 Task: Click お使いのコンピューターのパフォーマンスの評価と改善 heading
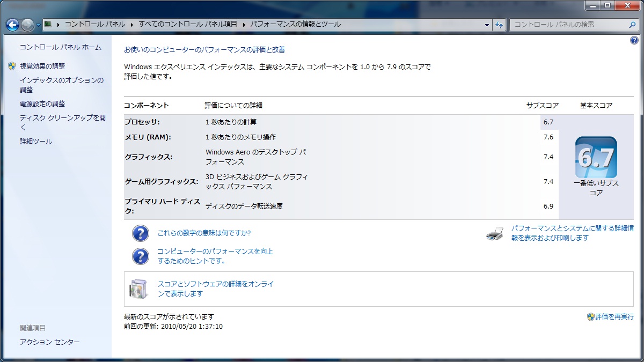click(x=204, y=49)
